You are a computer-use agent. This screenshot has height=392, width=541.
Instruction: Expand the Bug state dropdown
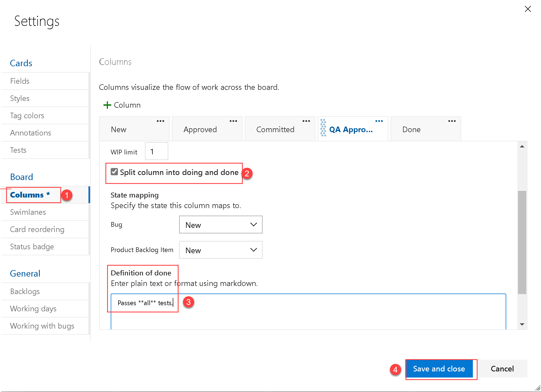pos(221,225)
